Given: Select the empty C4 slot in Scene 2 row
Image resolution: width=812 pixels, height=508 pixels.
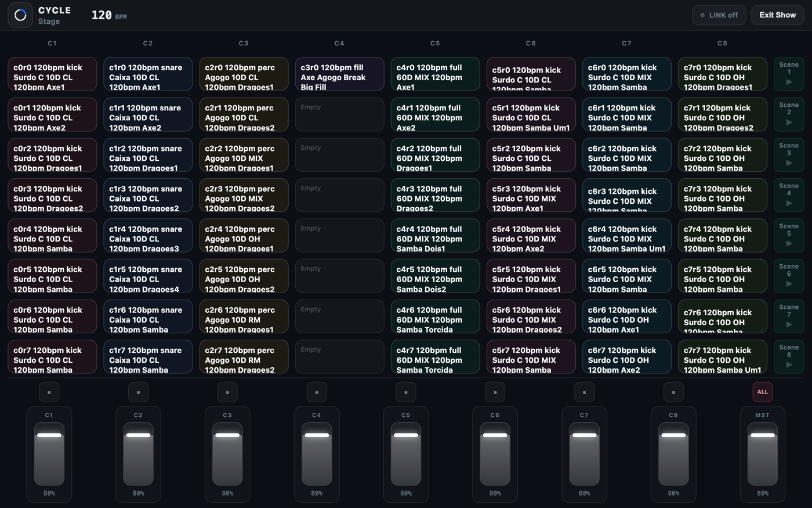Looking at the screenshot, I should (339, 114).
